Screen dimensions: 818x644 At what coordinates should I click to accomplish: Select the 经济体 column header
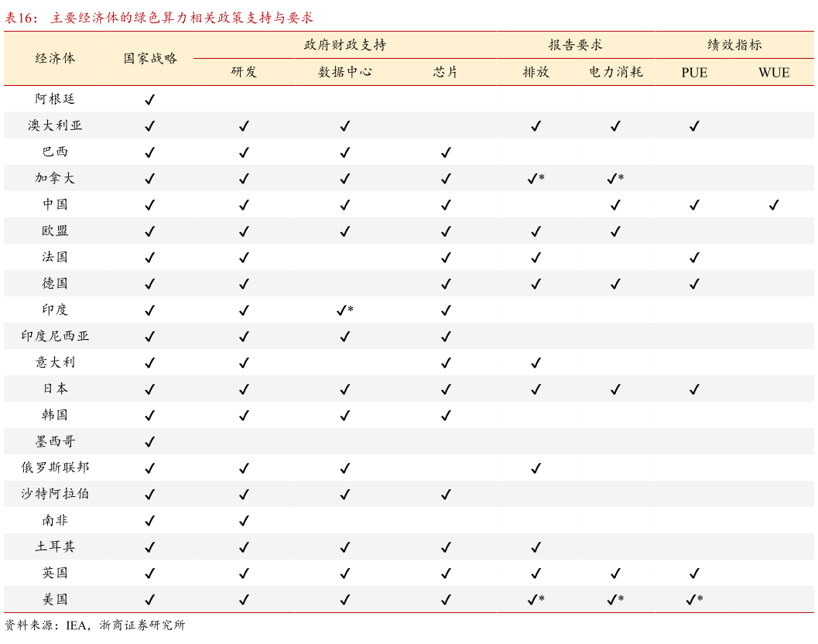[55, 59]
